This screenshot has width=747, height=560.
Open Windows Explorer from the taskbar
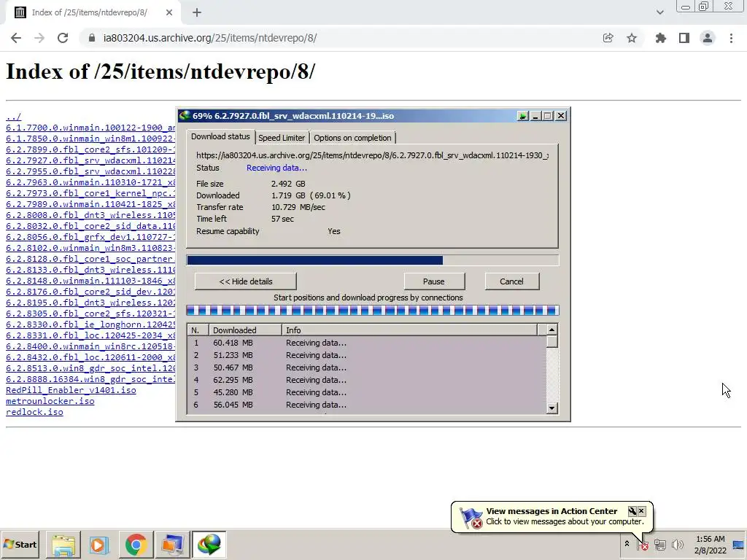pyautogui.click(x=63, y=545)
